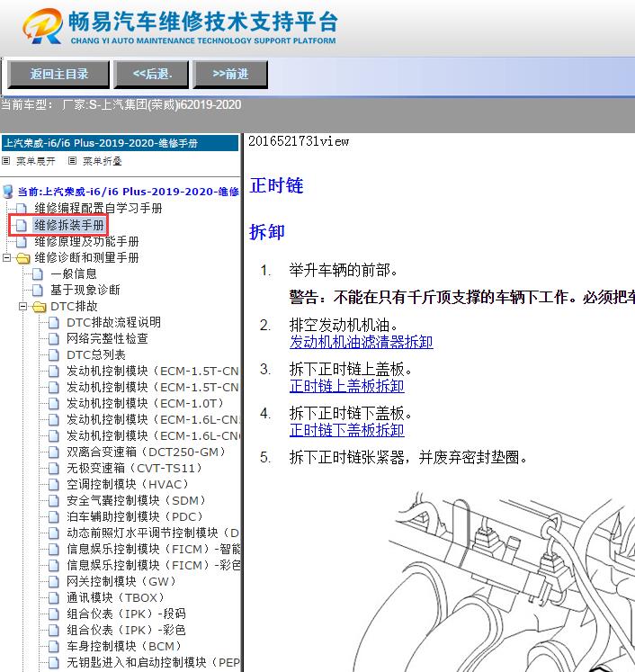Open the 正时链下盖板拆卸 link

(x=346, y=430)
